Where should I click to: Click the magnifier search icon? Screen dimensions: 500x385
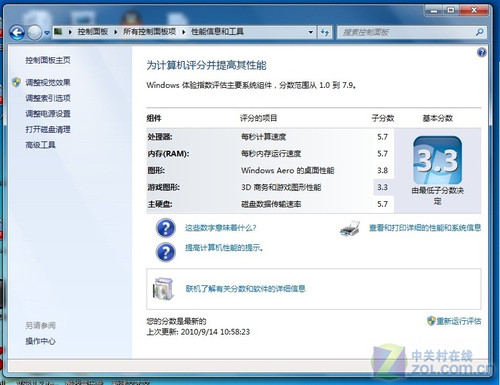480,32
